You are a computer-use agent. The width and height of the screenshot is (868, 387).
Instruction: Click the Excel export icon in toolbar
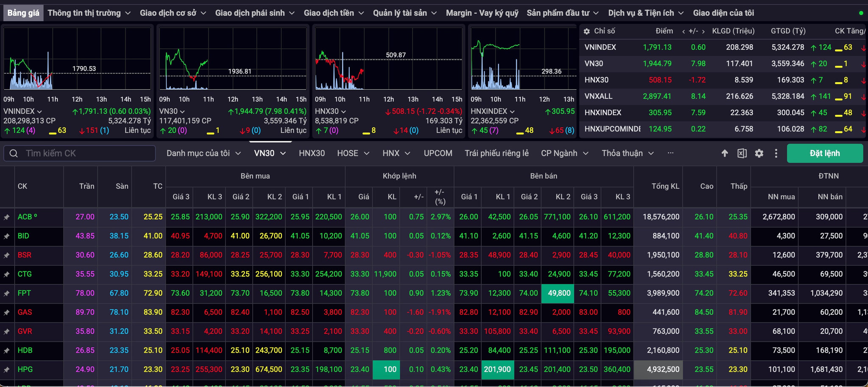[x=742, y=153]
